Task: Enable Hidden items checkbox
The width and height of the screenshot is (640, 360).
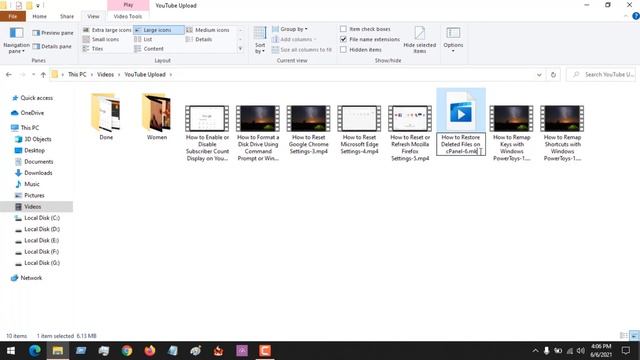Action: point(343,49)
